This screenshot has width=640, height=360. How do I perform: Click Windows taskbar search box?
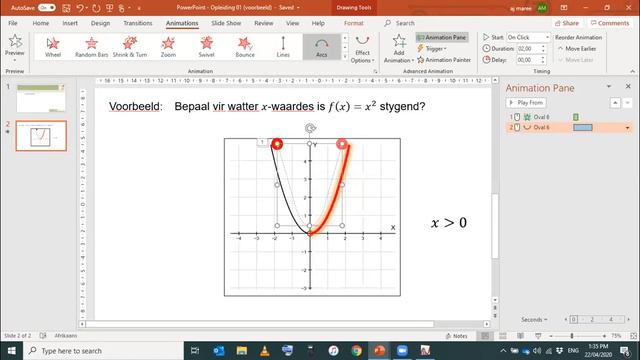click(103, 351)
